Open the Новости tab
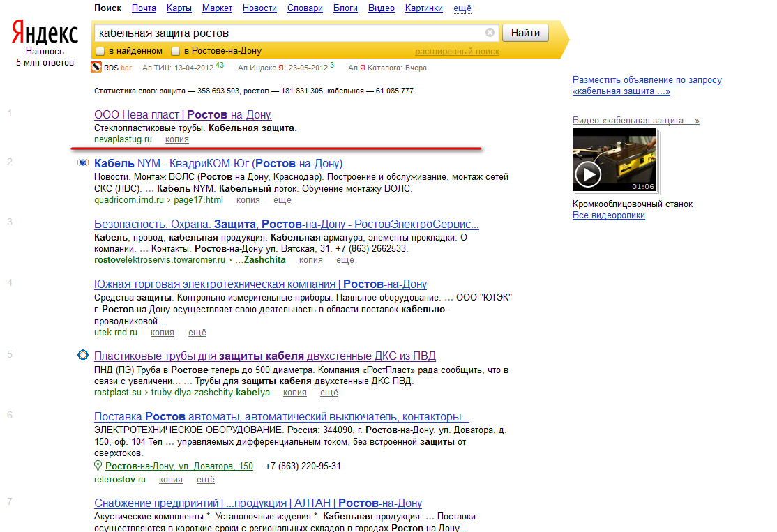Image resolution: width=777 pixels, height=532 pixels. pos(259,8)
